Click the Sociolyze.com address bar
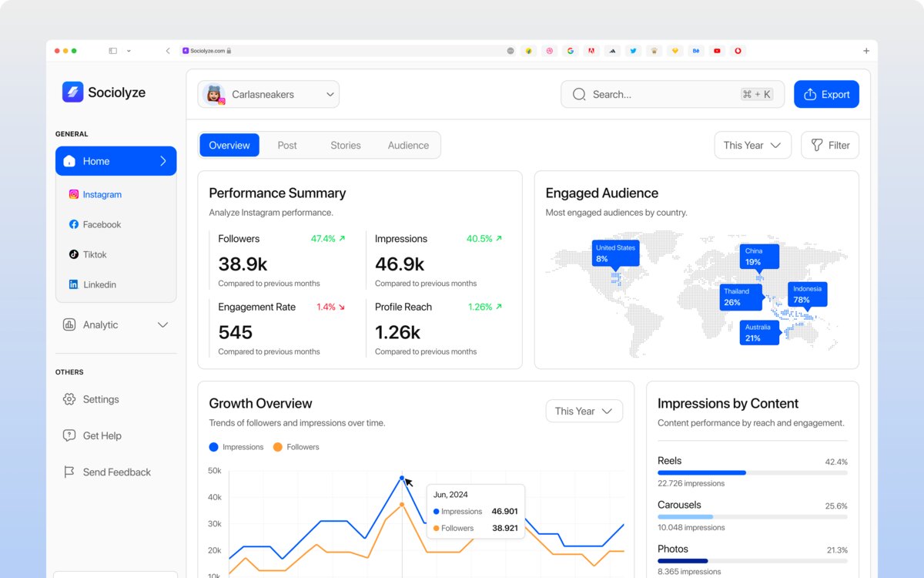 [349, 51]
